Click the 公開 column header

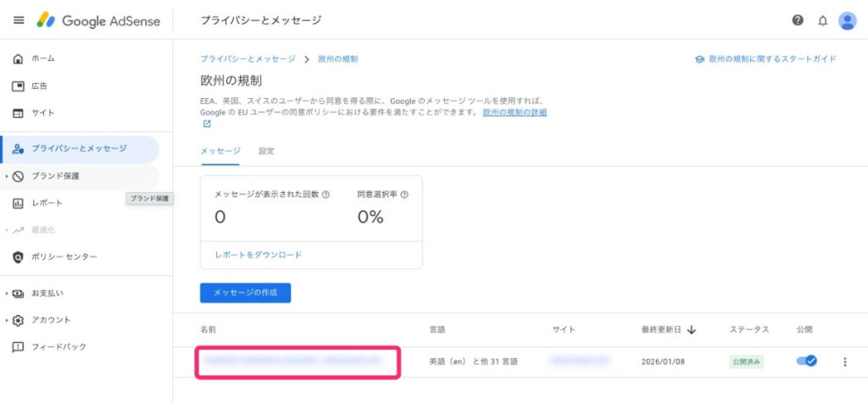(x=804, y=330)
